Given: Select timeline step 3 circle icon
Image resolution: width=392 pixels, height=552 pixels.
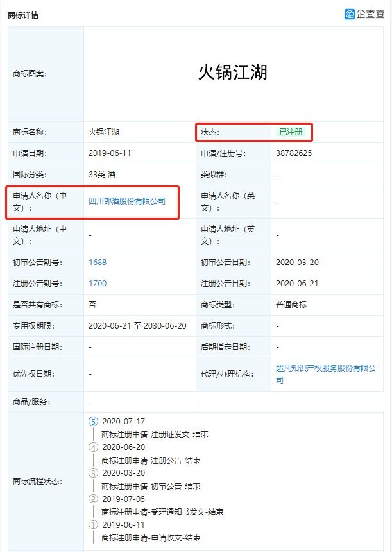Looking at the screenshot, I should click(x=93, y=473).
